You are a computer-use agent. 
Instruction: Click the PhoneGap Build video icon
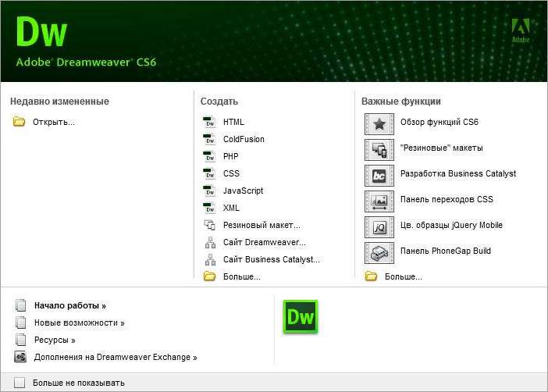click(x=379, y=253)
